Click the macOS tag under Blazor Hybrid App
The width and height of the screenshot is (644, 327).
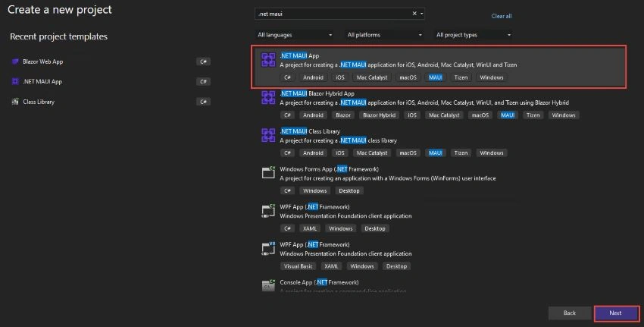[480, 115]
